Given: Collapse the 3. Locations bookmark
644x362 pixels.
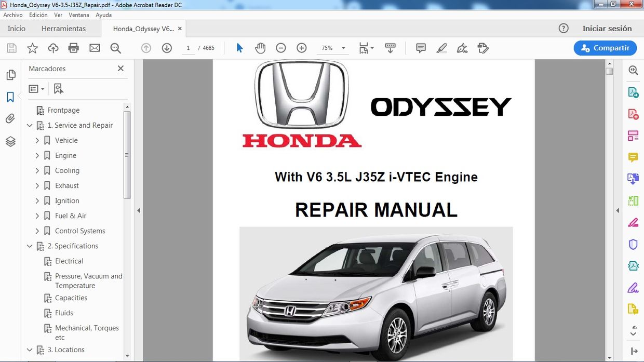Looking at the screenshot, I should [30, 350].
